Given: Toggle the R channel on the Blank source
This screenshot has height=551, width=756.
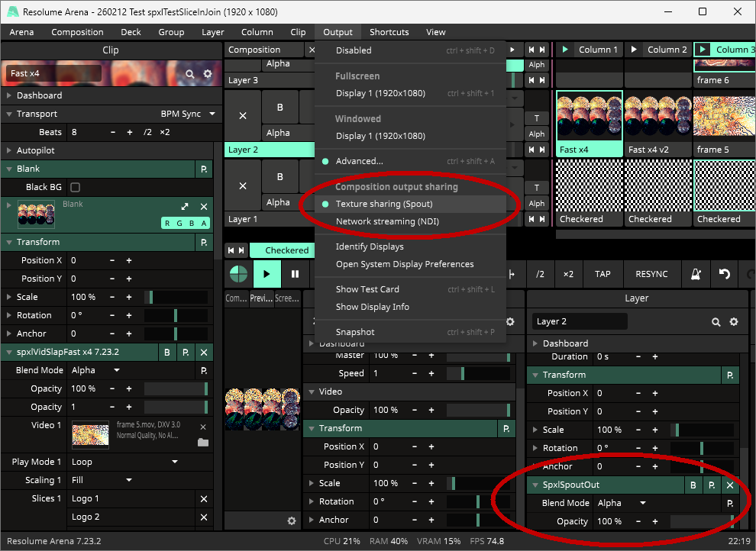Looking at the screenshot, I should (x=167, y=223).
